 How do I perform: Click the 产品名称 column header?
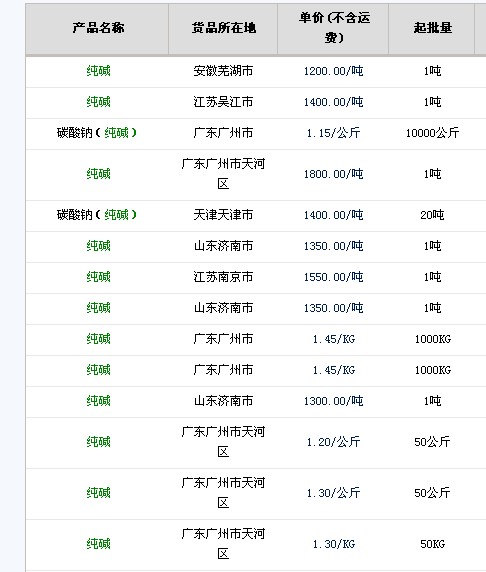click(98, 28)
